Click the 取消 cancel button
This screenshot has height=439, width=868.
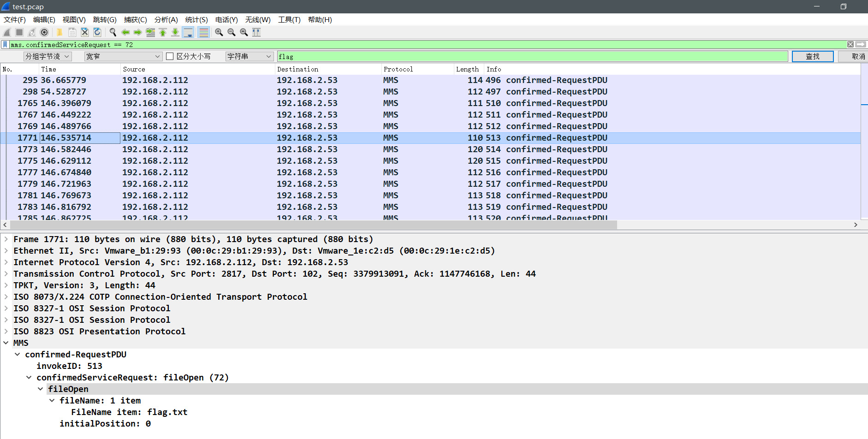858,56
